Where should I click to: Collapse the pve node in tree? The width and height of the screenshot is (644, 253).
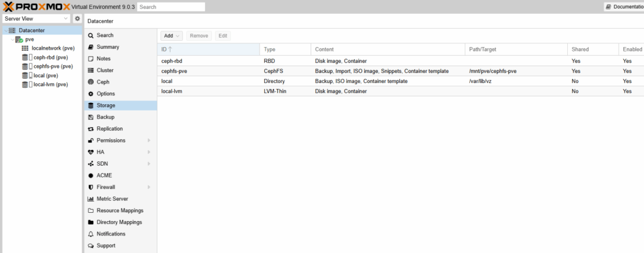click(13, 39)
